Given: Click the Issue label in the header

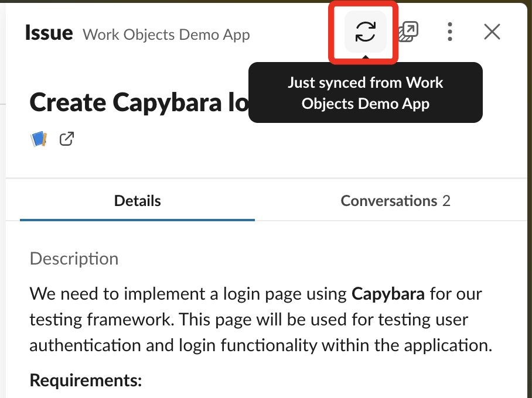Looking at the screenshot, I should (49, 33).
